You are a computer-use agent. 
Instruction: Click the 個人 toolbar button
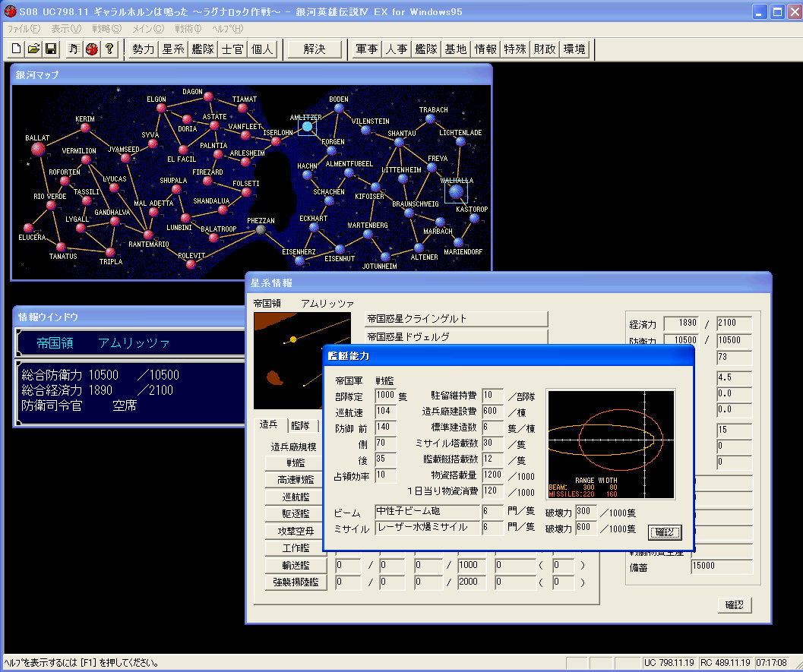(261, 49)
